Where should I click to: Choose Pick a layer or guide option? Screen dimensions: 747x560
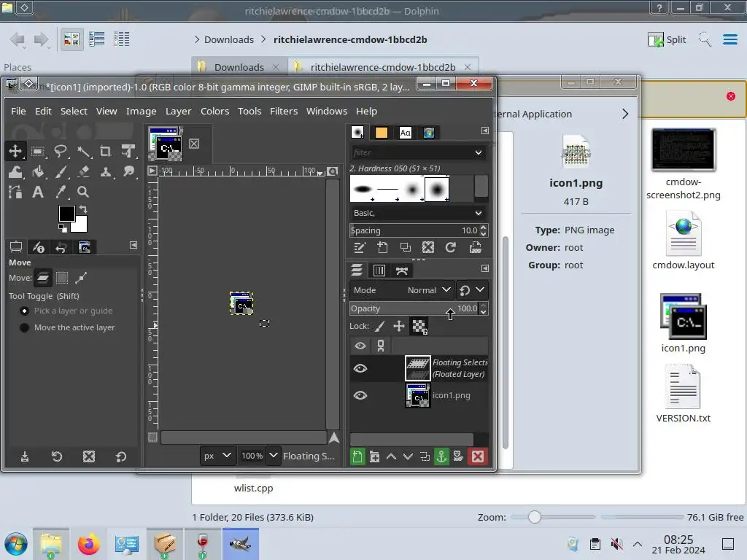(x=66, y=311)
